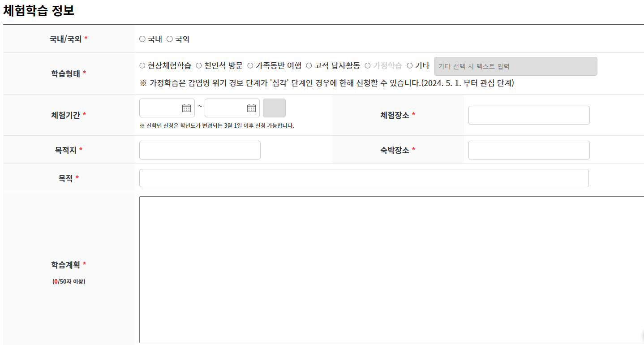Open the end date calendar picker

coord(251,108)
